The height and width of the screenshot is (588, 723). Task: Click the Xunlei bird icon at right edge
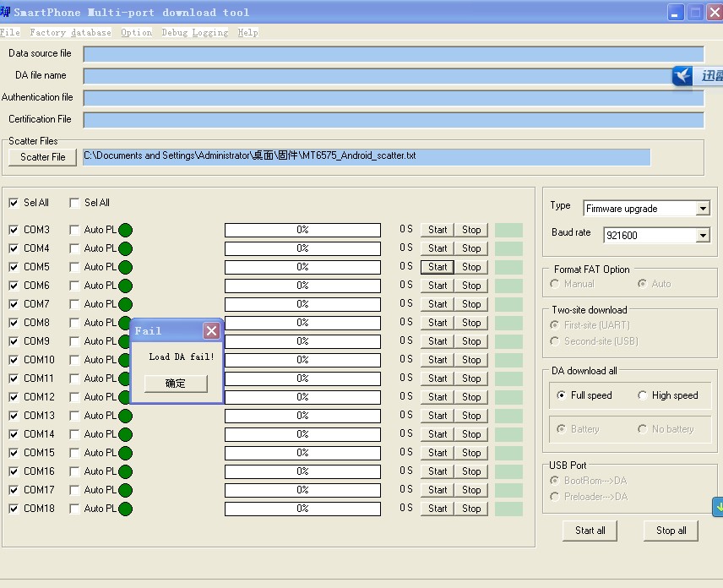click(683, 76)
